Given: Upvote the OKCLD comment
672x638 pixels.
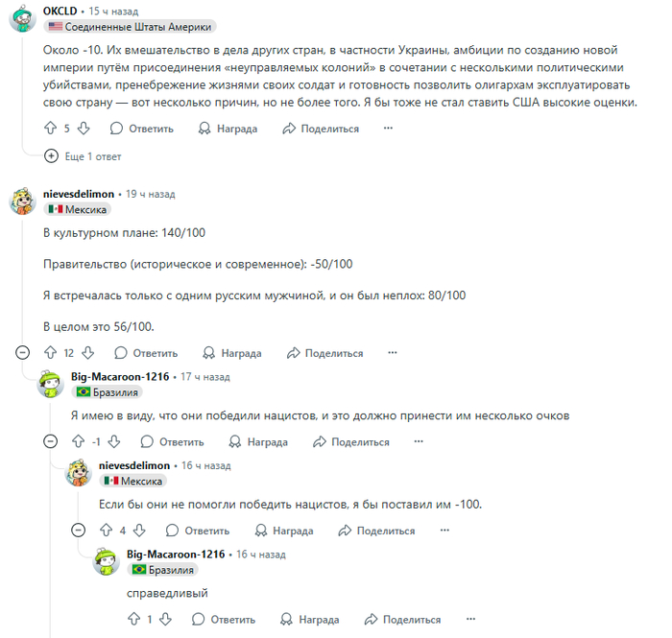Looking at the screenshot, I should pyautogui.click(x=51, y=128).
